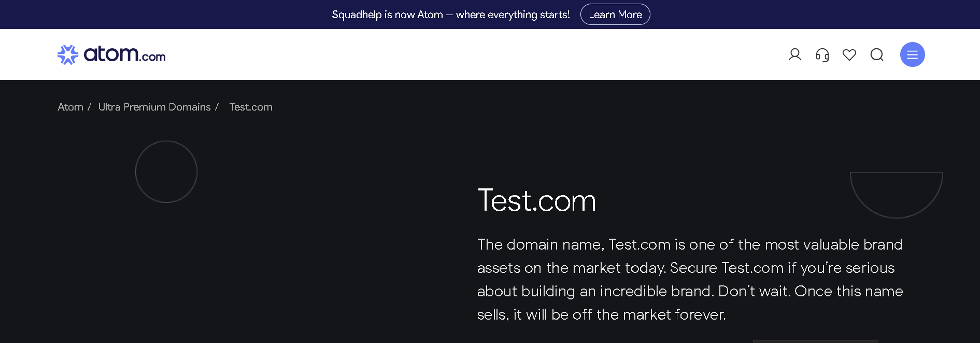Click the slash right after Ultra Premium Domains
This screenshot has height=343, width=980.
[x=217, y=107]
